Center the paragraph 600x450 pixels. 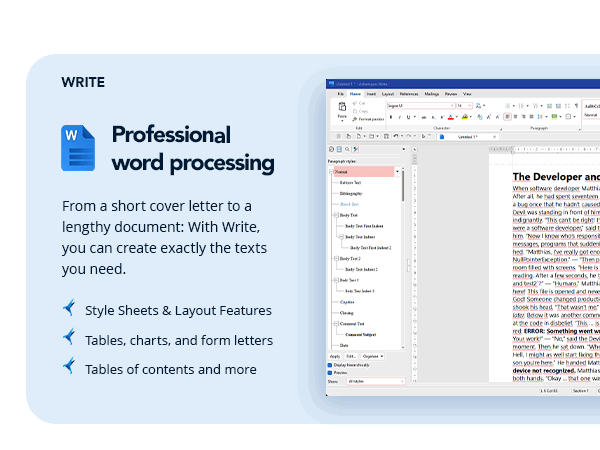click(x=515, y=117)
